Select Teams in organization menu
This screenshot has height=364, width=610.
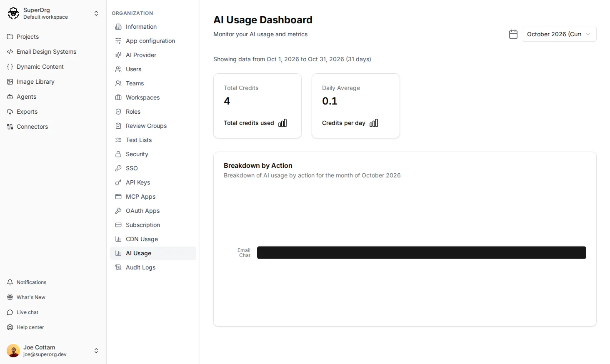(x=153, y=83)
